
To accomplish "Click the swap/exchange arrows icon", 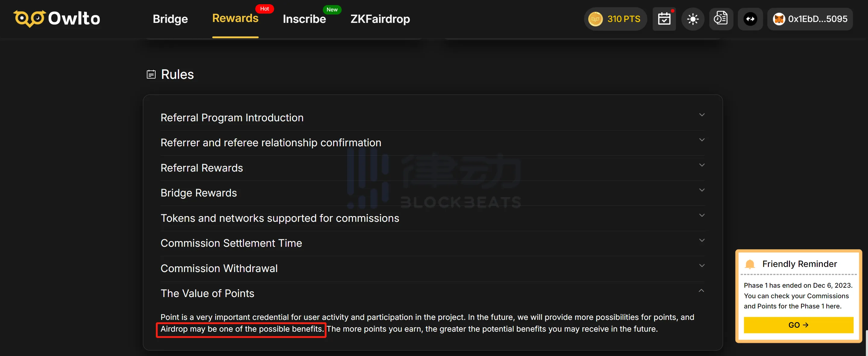I will click(x=750, y=18).
